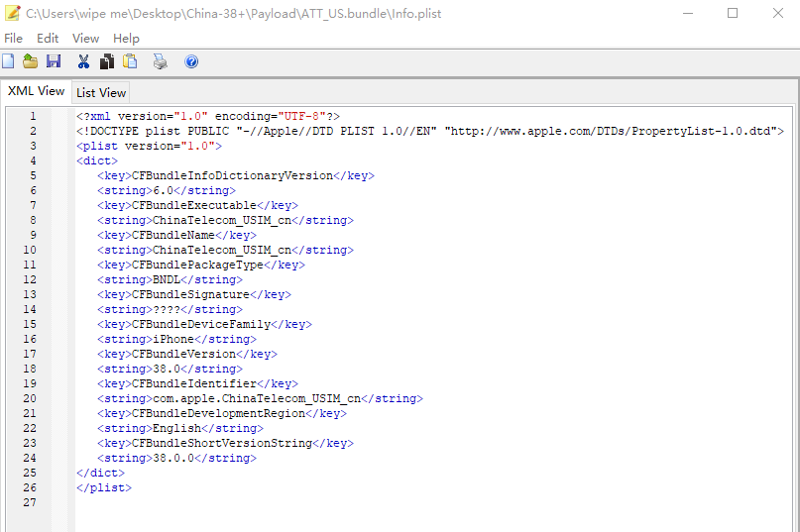Click line number 1 in the gutter
800x532 pixels.
point(33,116)
